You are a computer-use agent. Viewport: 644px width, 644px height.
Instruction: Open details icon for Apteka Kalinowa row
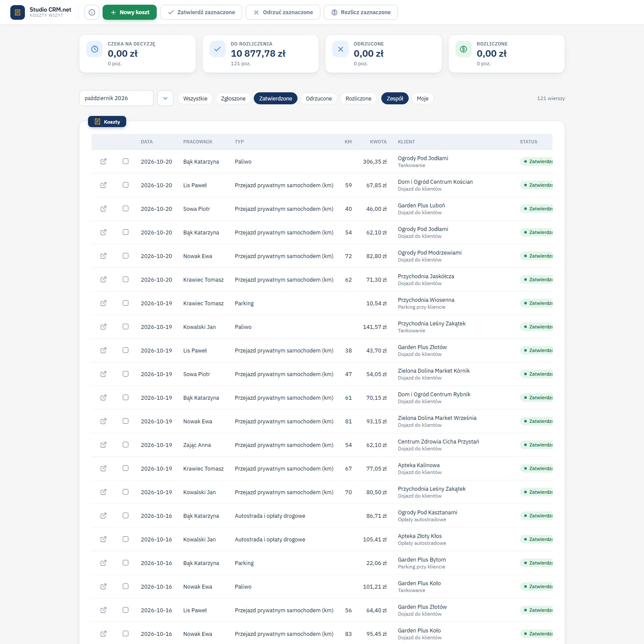(x=103, y=468)
